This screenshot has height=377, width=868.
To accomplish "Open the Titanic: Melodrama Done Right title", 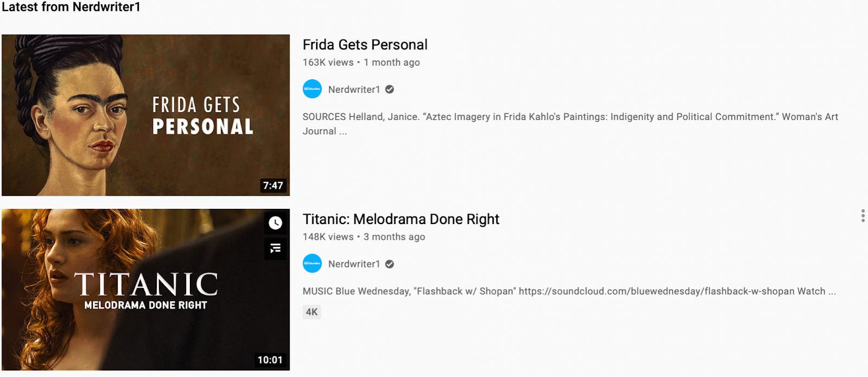I will (401, 219).
